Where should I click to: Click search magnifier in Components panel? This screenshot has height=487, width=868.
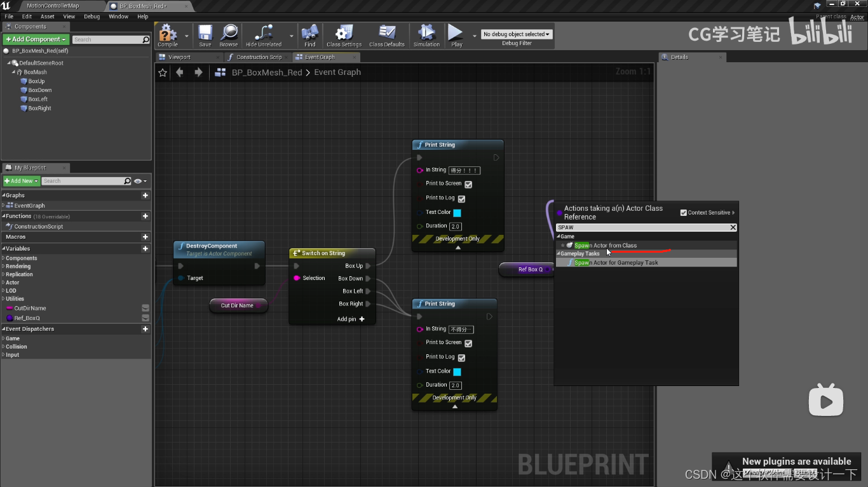146,39
